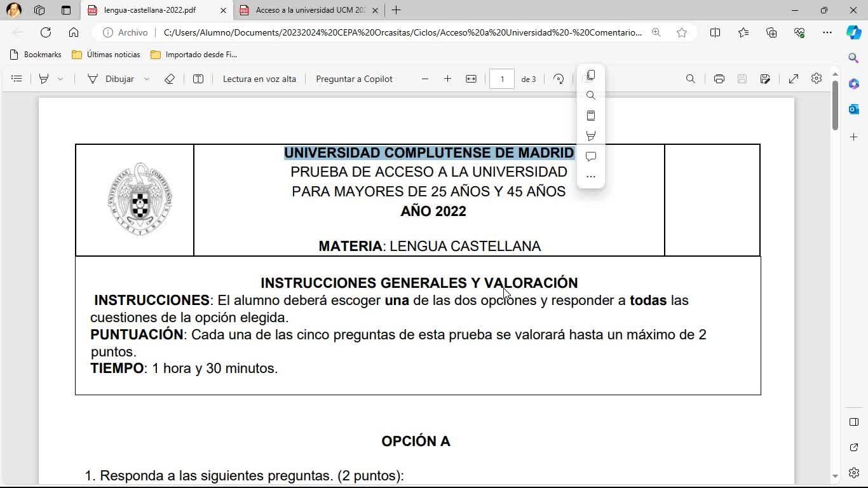Zoom in on the PDF with plus
Viewport: 868px width, 488px height.
tap(448, 79)
